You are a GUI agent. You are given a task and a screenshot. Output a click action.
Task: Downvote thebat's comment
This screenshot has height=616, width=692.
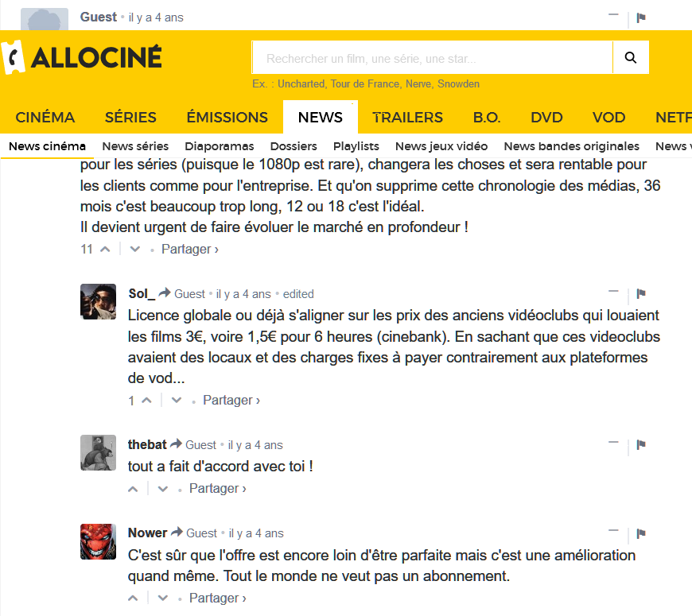click(163, 488)
